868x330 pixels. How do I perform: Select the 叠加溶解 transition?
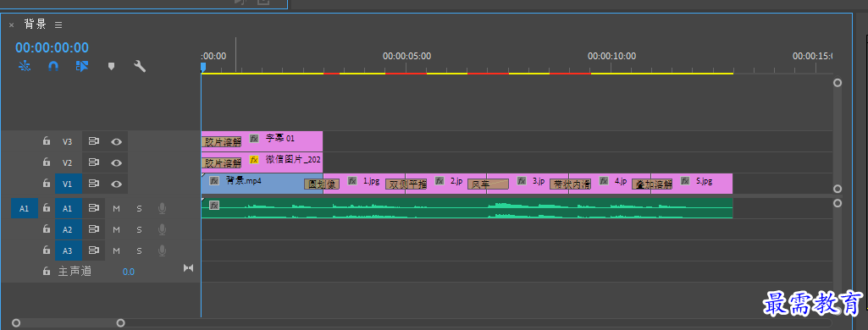coord(652,184)
